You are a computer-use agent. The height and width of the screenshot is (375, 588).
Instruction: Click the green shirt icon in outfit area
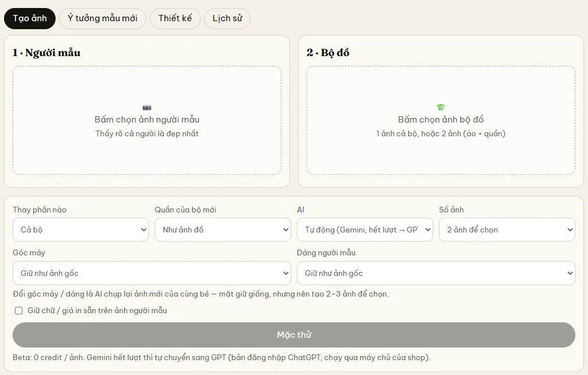click(441, 108)
